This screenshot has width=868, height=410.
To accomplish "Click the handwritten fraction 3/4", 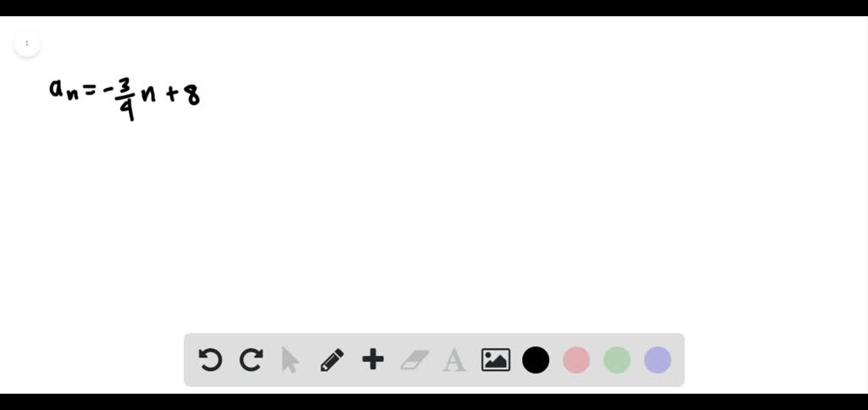I will (x=127, y=98).
